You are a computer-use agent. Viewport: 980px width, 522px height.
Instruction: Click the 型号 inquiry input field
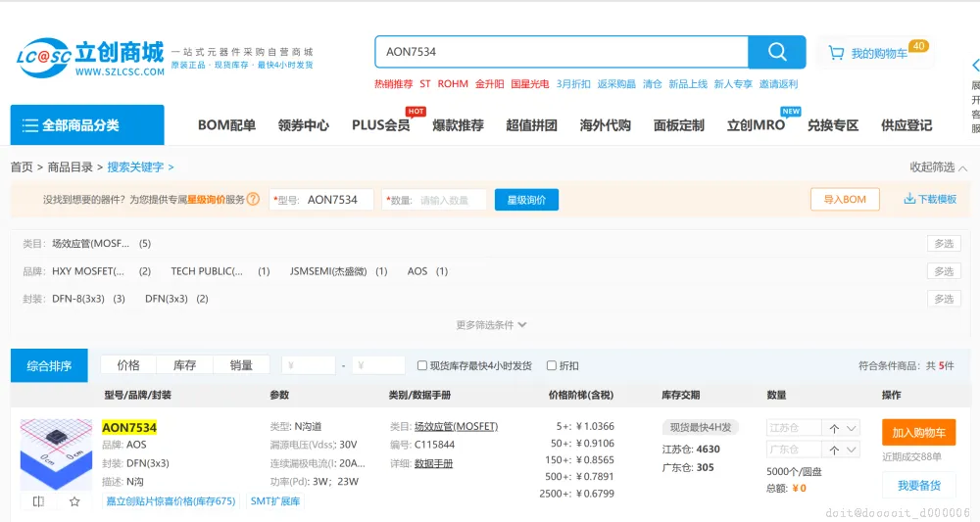[321, 200]
